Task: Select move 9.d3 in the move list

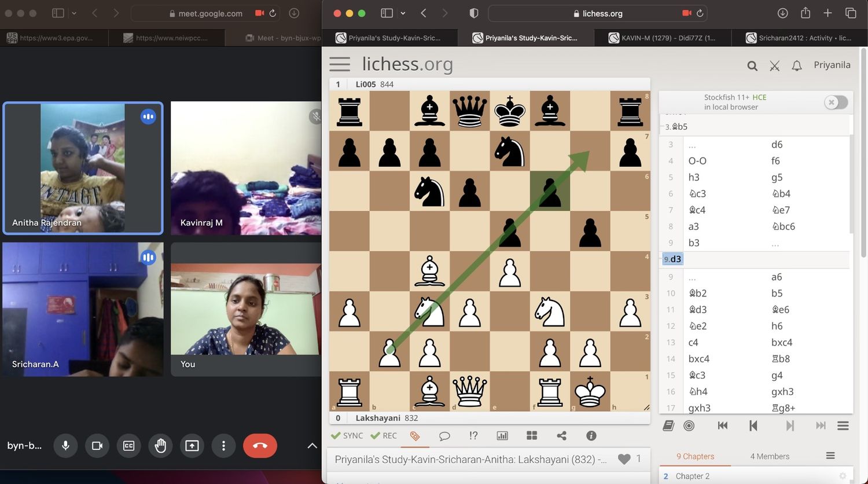Action: tap(672, 259)
